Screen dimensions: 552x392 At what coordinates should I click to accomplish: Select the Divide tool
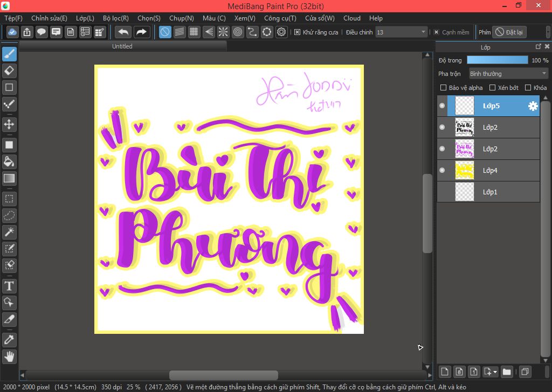tap(9, 319)
